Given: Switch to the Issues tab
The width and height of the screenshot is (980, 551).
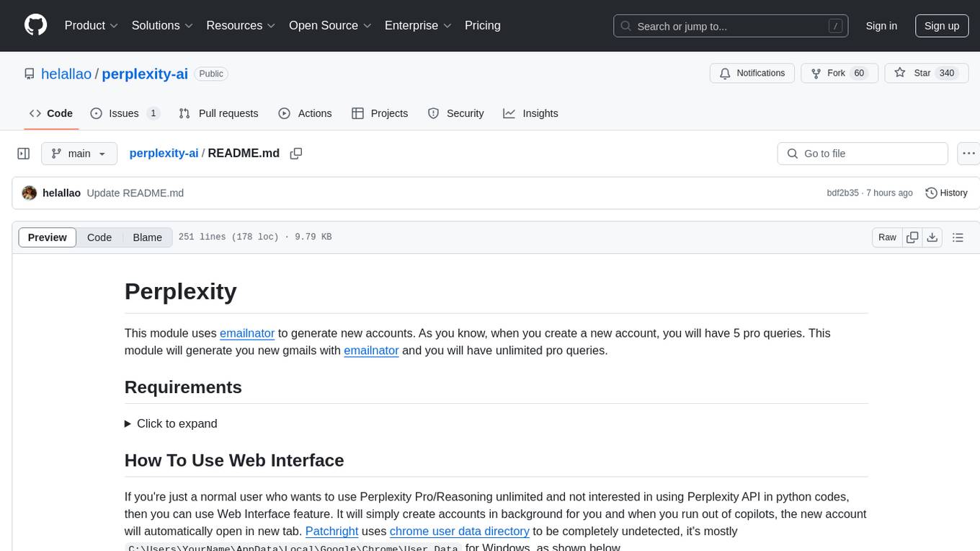Looking at the screenshot, I should coord(125,113).
